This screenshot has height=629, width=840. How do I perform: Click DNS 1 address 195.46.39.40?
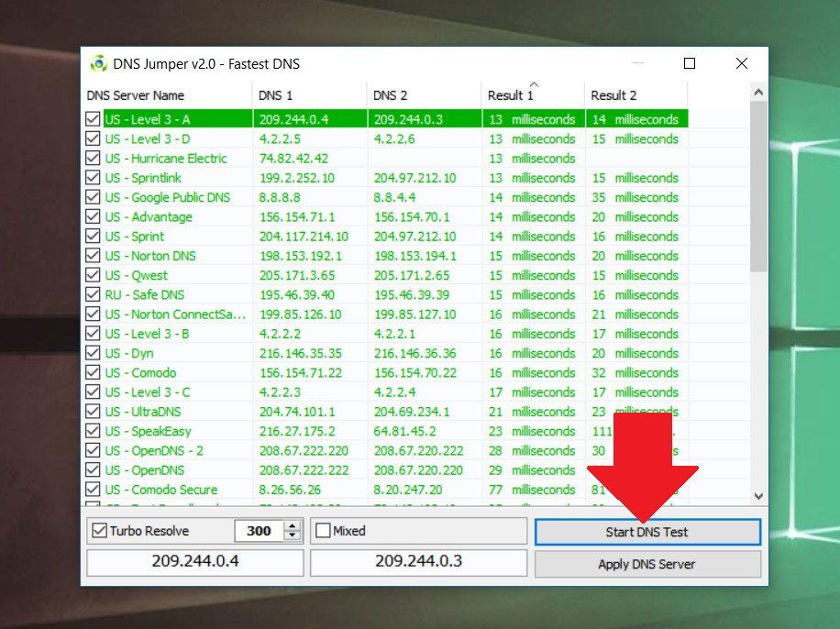297,294
